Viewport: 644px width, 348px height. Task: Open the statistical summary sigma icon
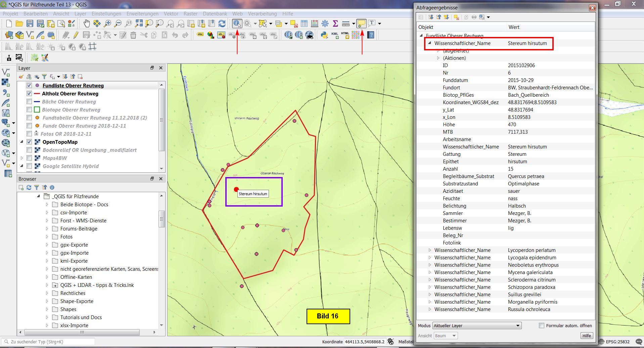pyautogui.click(x=335, y=24)
